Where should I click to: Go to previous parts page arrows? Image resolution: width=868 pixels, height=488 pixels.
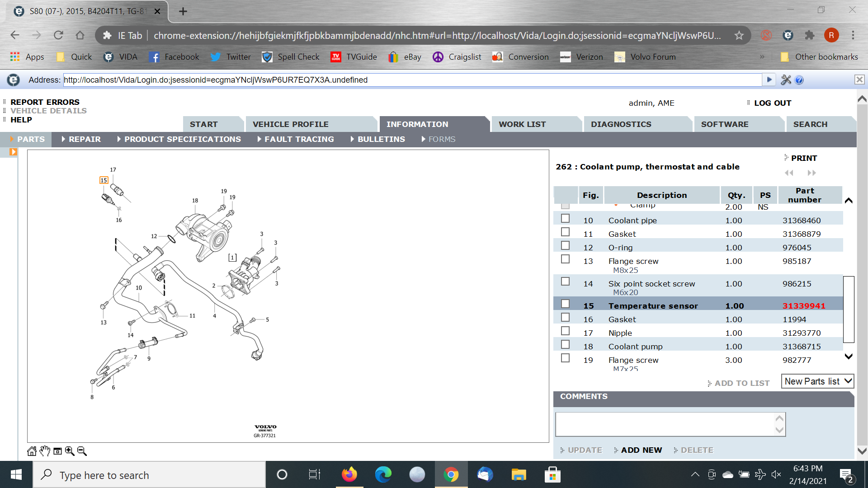point(789,173)
